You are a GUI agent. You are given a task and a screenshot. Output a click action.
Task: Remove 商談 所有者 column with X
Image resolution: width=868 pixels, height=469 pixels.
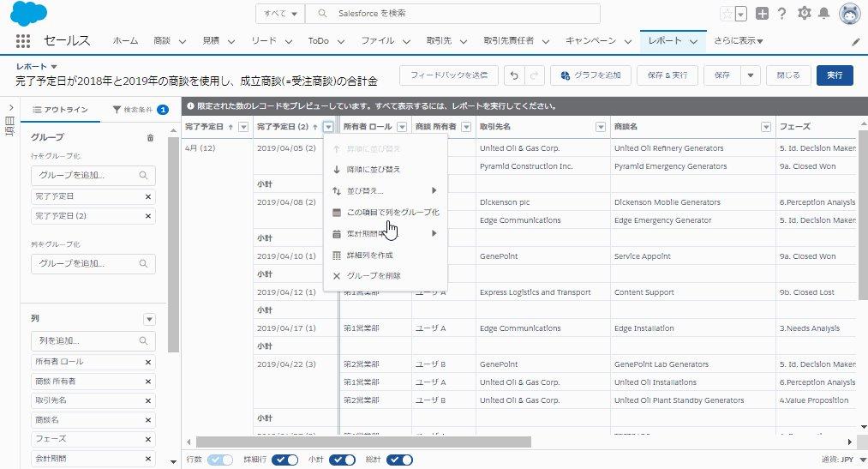(x=147, y=382)
